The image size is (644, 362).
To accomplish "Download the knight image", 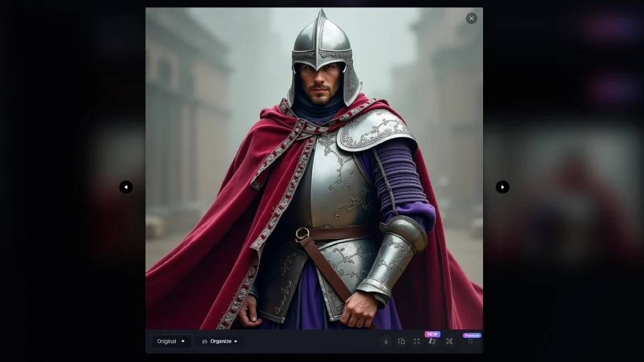I will pos(386,341).
